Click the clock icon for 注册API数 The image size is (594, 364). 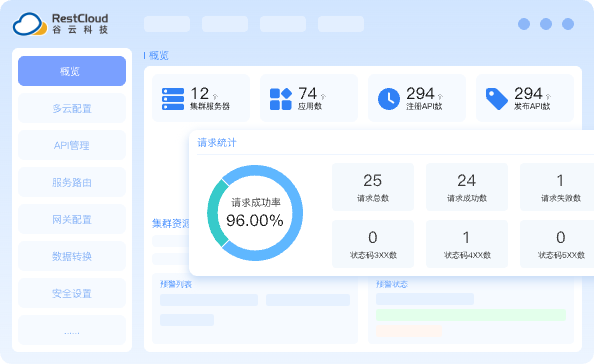pyautogui.click(x=389, y=99)
